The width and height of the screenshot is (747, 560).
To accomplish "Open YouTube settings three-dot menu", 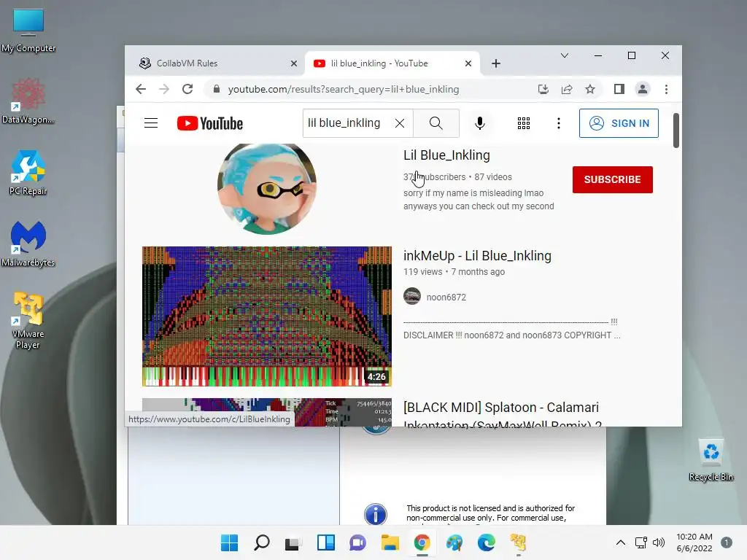I will [558, 123].
